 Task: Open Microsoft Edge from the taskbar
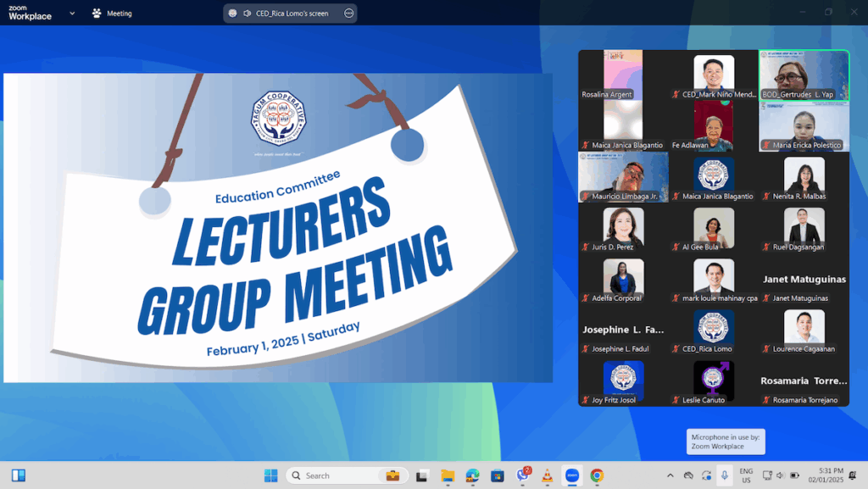point(472,475)
